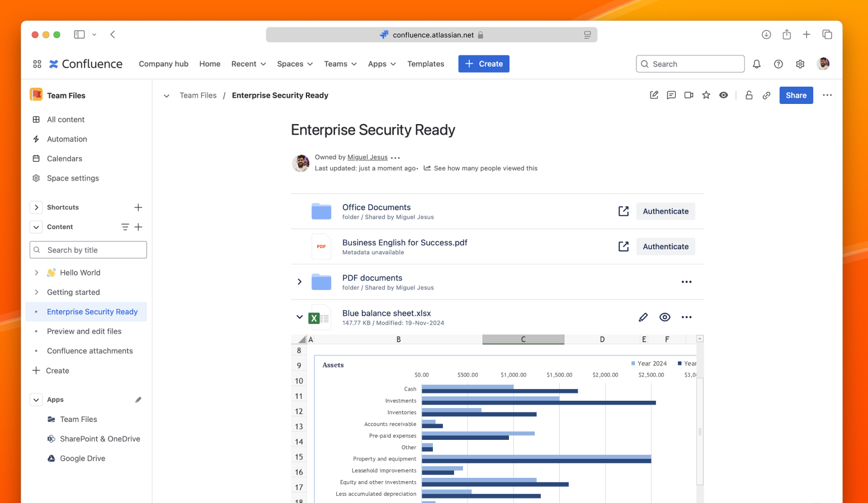The width and height of the screenshot is (868, 503).
Task: Go to Company hub
Action: click(163, 64)
